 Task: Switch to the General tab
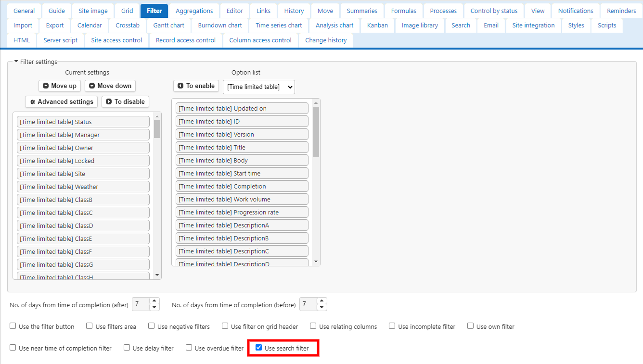pyautogui.click(x=24, y=11)
